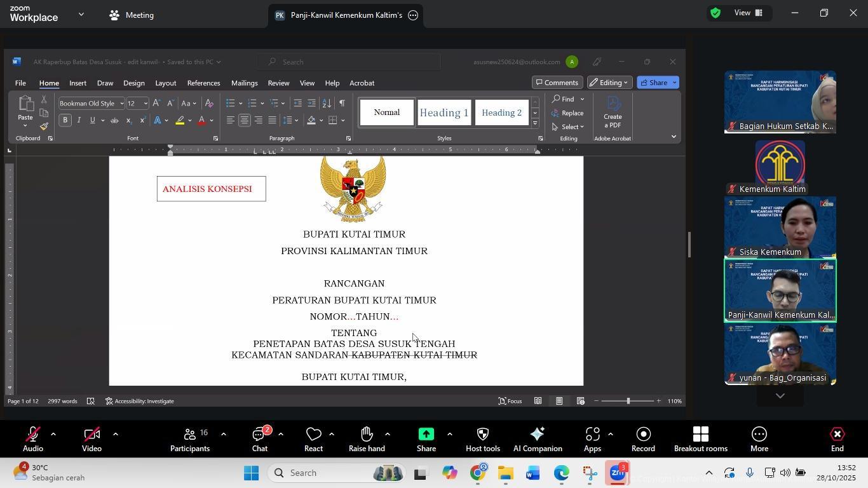
Task: Open Host tools shield icon
Action: [x=482, y=438]
